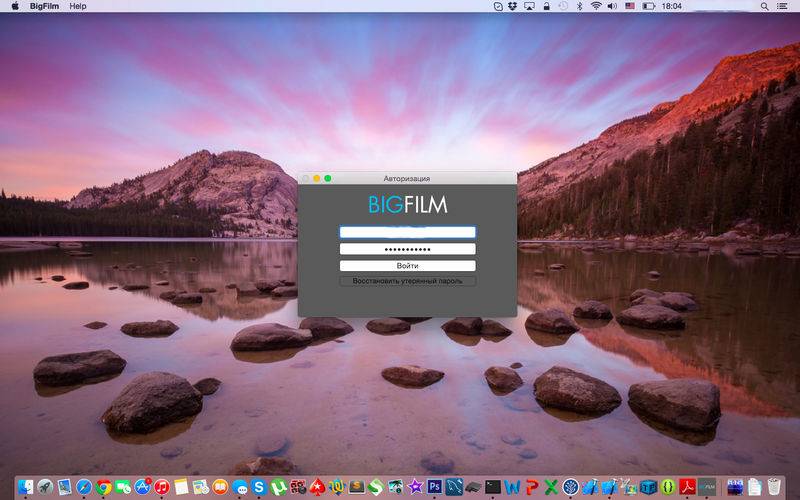
Task: Click the password field with dots
Action: [408, 249]
